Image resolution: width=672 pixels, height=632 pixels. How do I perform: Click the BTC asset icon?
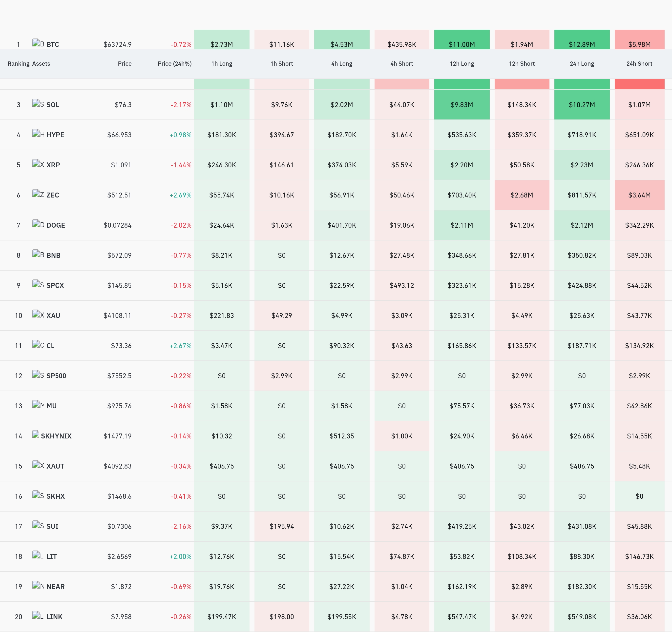tap(38, 43)
